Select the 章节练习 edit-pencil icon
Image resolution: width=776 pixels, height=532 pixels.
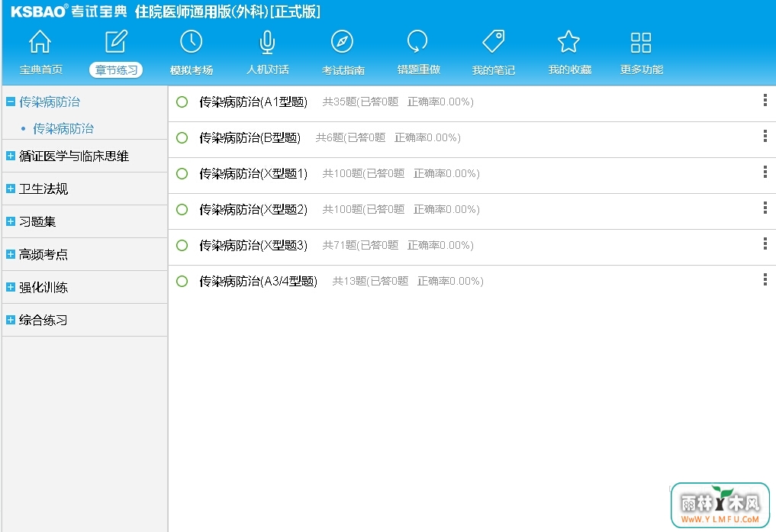click(116, 41)
